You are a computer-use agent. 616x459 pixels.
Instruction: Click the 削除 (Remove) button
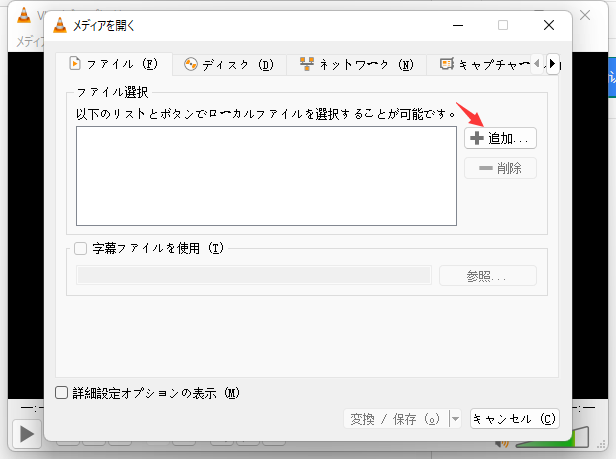[x=500, y=168]
